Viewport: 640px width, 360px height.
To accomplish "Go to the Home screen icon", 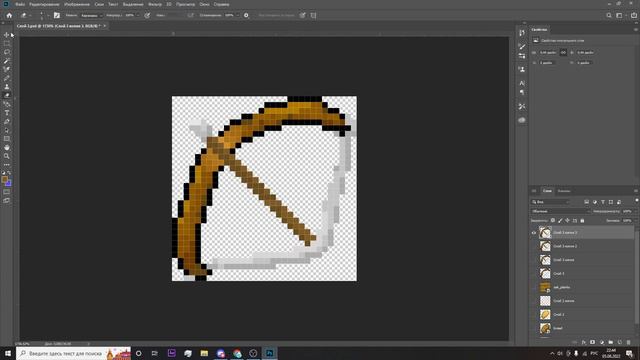I will point(9,16).
